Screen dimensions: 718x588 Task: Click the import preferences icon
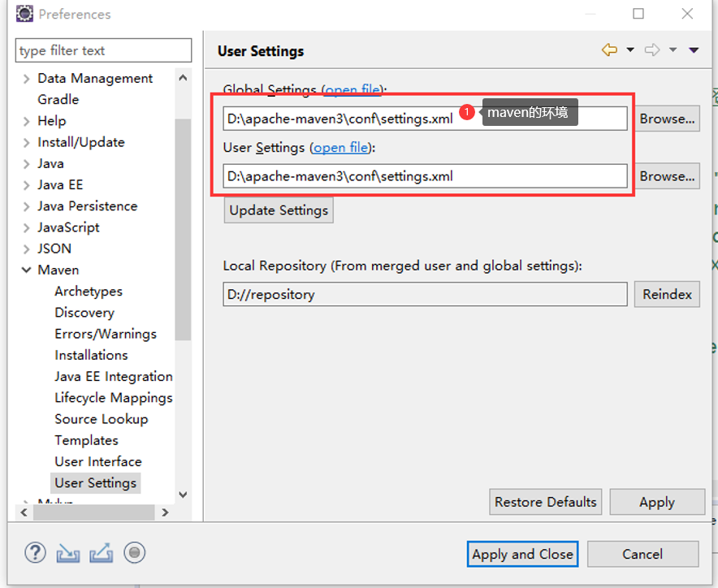tap(68, 553)
